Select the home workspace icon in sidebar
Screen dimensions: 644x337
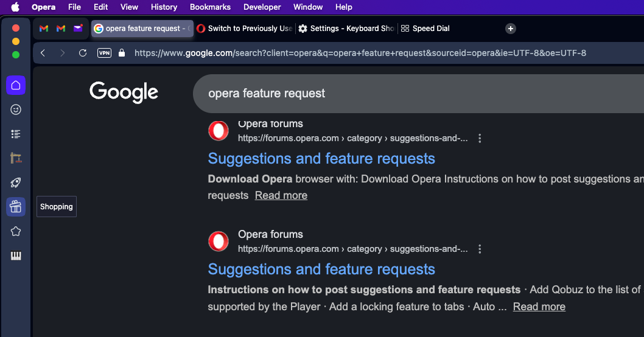(x=16, y=85)
